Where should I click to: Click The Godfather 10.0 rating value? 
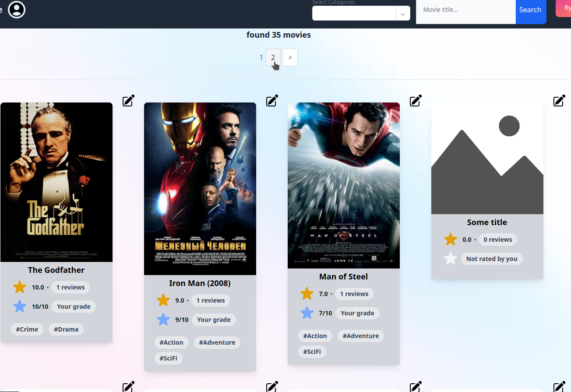pyautogui.click(x=38, y=287)
